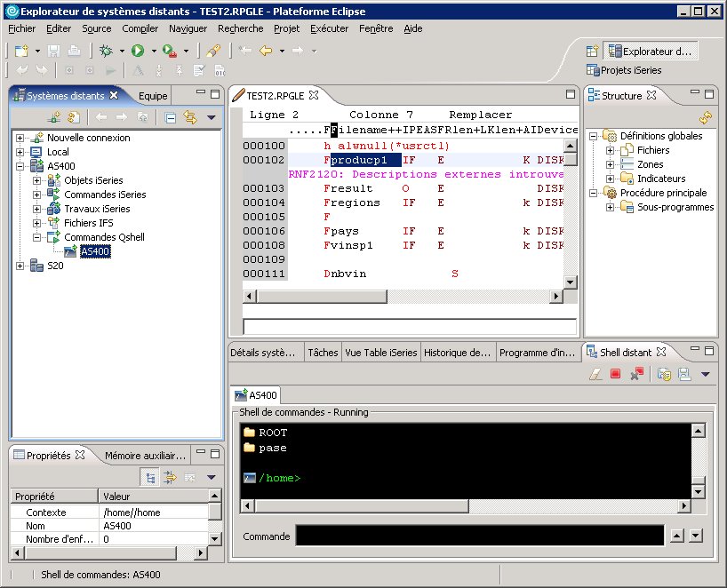Viewport: 727px width, 588px height.
Task: Toggle show categories in Propriétés toolbar
Action: click(x=150, y=477)
